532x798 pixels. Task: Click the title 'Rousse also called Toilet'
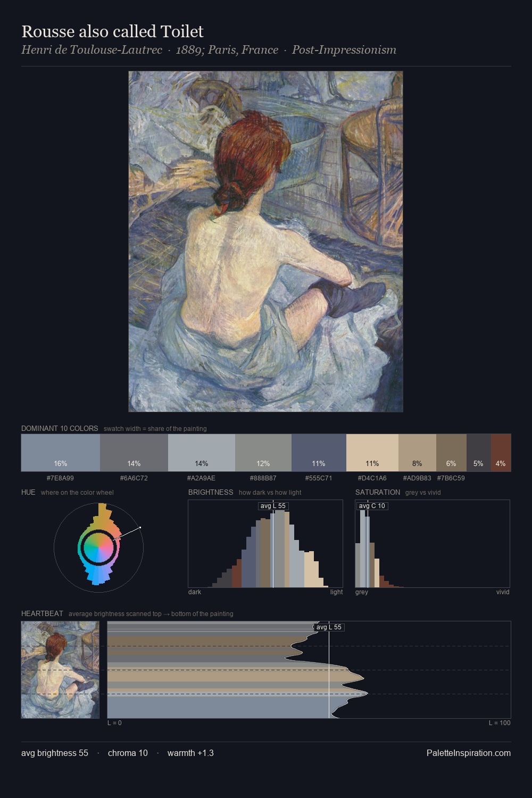(x=112, y=31)
